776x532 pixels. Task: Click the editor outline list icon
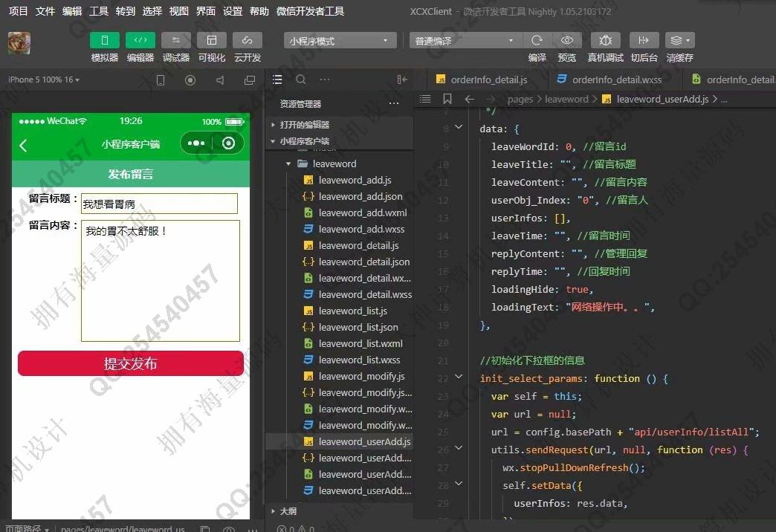425,99
